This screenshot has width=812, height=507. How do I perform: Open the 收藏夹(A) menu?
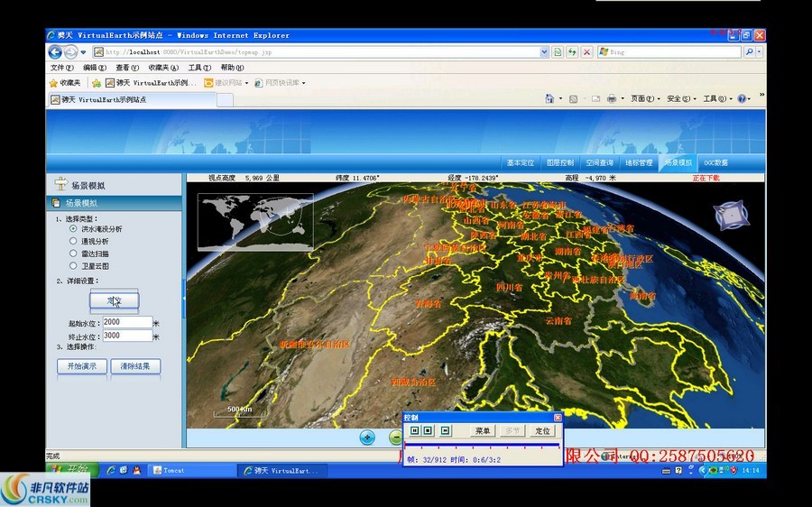coord(163,68)
